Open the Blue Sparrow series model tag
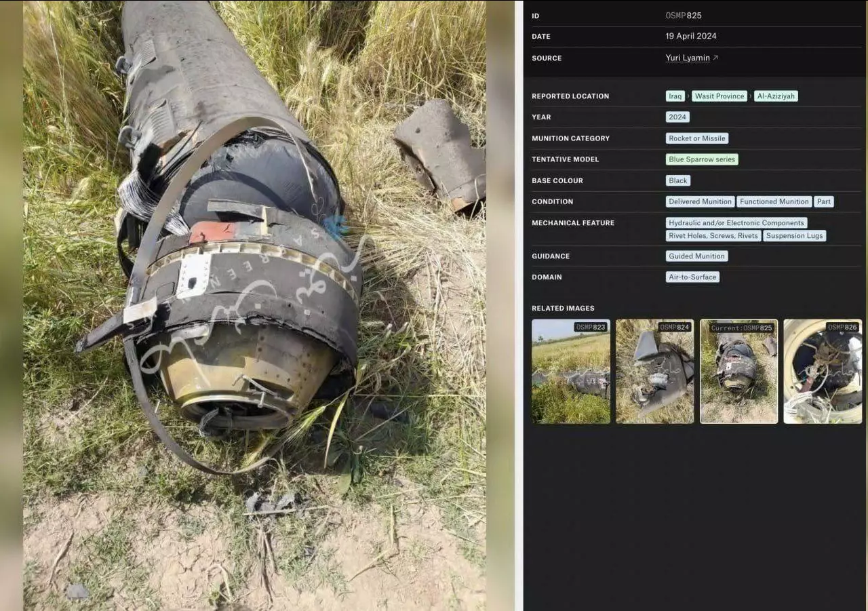868x611 pixels. [x=702, y=159]
